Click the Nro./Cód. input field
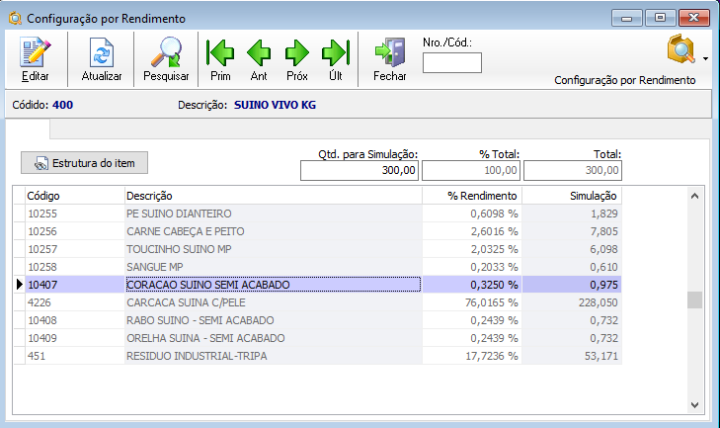This screenshot has height=428, width=720. point(452,63)
